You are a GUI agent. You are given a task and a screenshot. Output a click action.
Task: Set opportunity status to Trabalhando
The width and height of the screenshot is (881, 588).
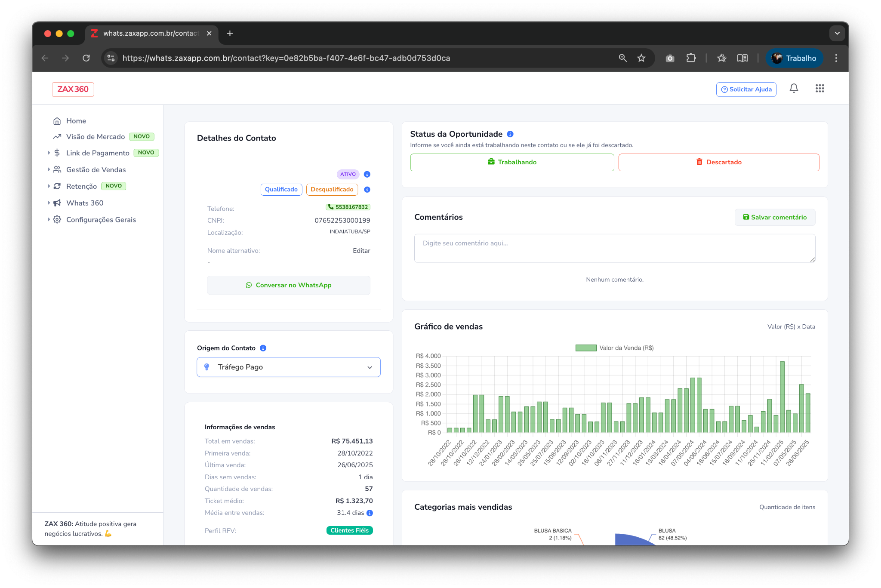(x=512, y=162)
